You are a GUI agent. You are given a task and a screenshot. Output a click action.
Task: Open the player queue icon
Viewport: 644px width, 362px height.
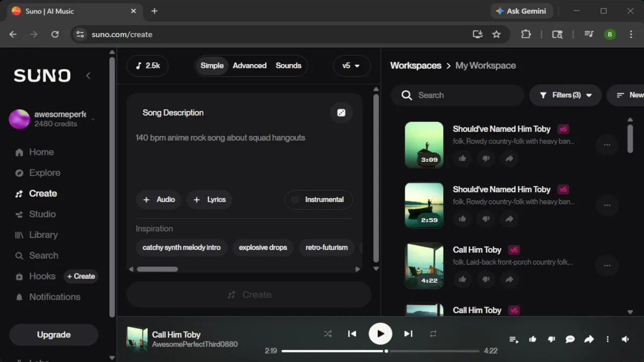pyautogui.click(x=514, y=339)
